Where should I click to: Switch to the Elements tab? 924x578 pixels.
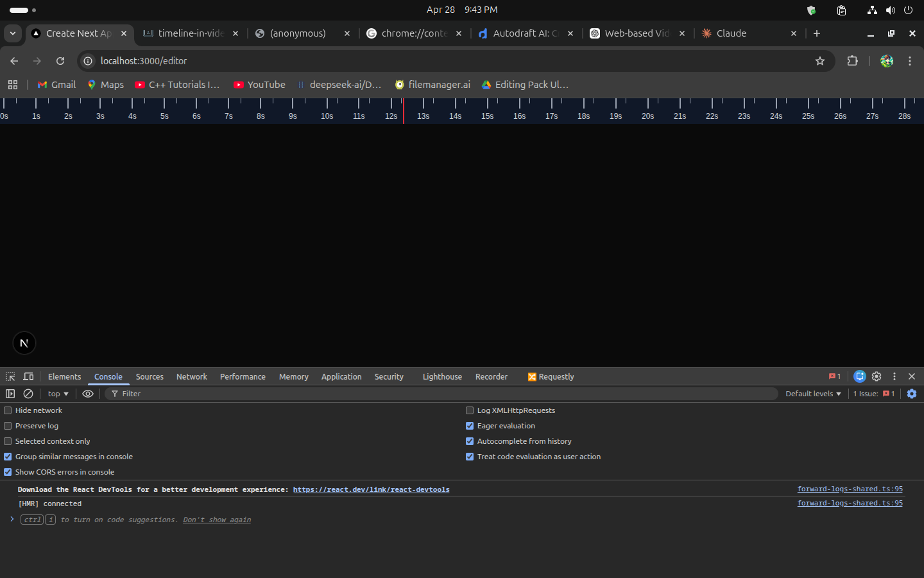[64, 377]
